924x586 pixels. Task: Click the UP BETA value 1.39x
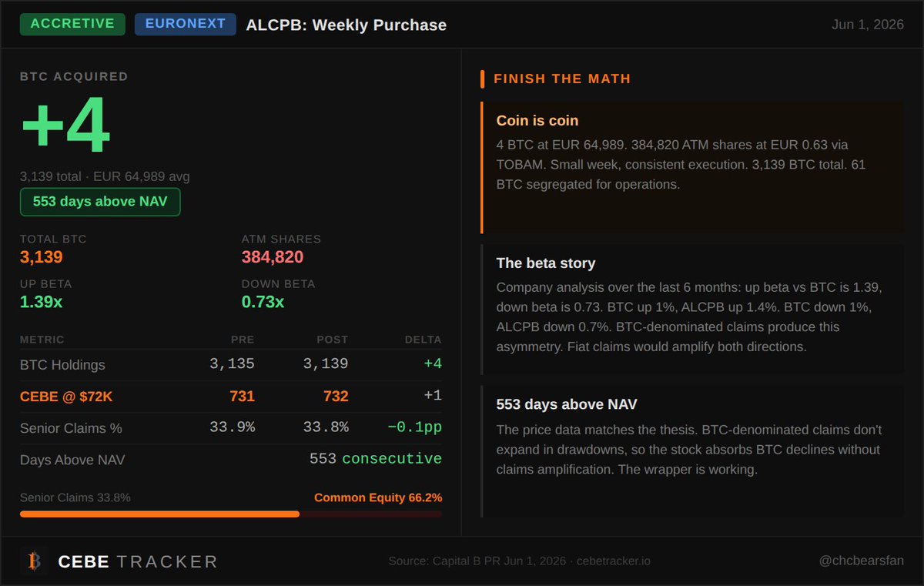click(42, 302)
